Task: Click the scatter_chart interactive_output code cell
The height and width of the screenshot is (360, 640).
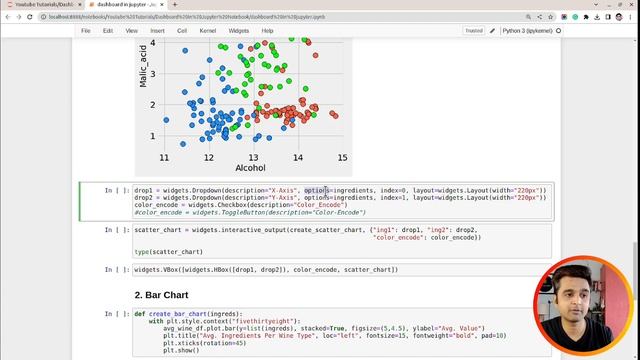Action: pyautogui.click(x=342, y=241)
